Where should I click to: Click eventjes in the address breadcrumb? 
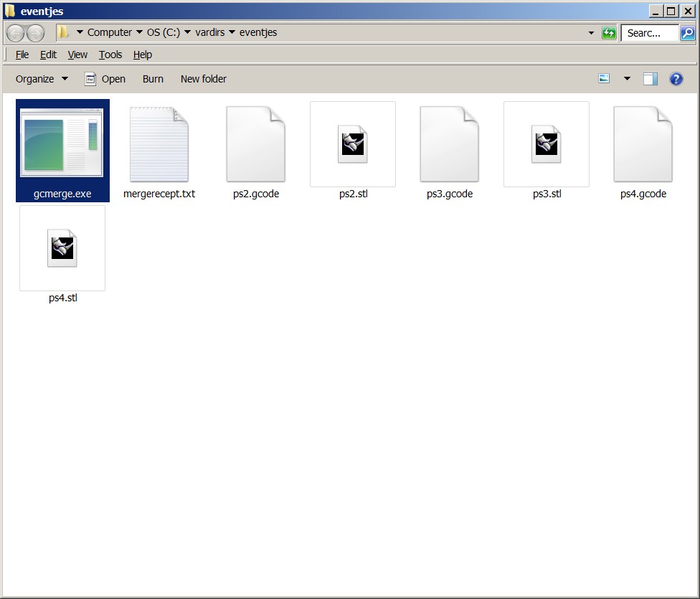(x=258, y=32)
